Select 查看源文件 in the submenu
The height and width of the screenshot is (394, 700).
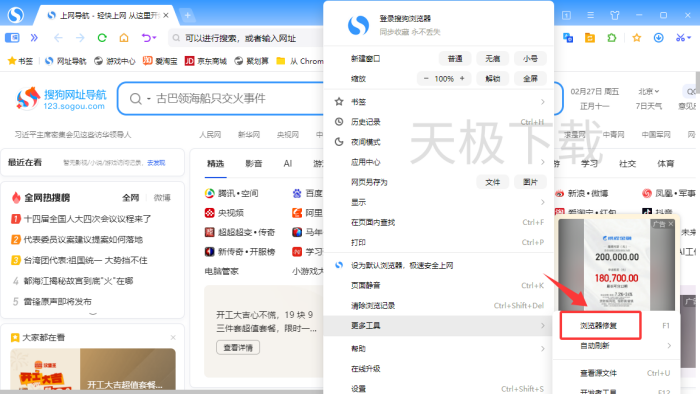coord(617,373)
